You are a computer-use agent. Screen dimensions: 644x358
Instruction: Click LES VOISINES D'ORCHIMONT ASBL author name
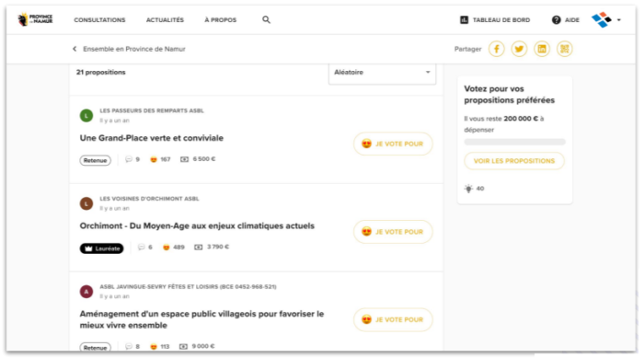coord(149,199)
